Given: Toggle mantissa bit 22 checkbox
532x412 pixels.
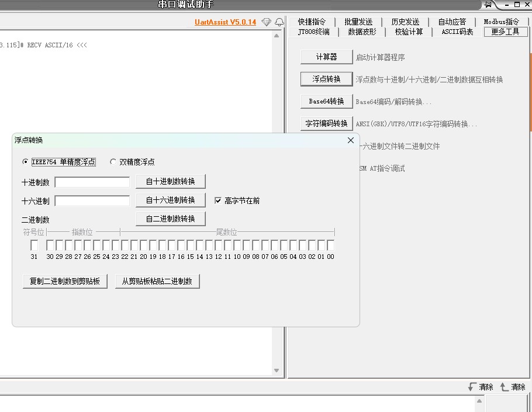Looking at the screenshot, I should [x=125, y=245].
